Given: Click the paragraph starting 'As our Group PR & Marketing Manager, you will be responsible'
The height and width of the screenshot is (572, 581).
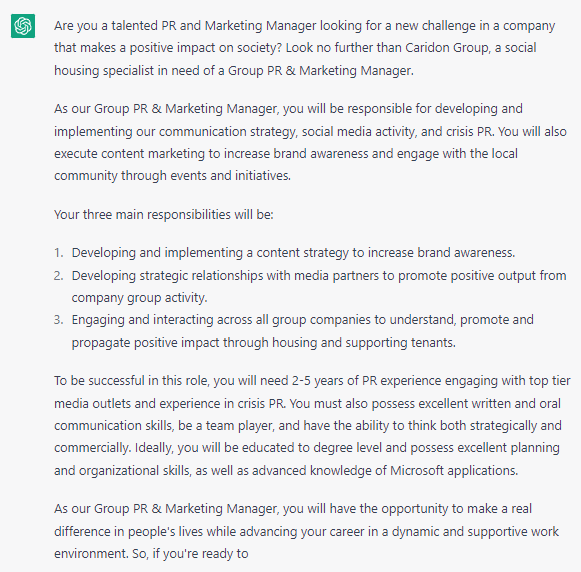Looking at the screenshot, I should pyautogui.click(x=310, y=142).
